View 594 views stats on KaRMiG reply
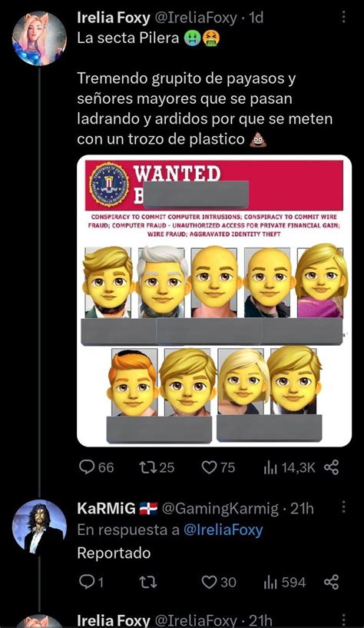This screenshot has height=628, width=364. [x=284, y=582]
